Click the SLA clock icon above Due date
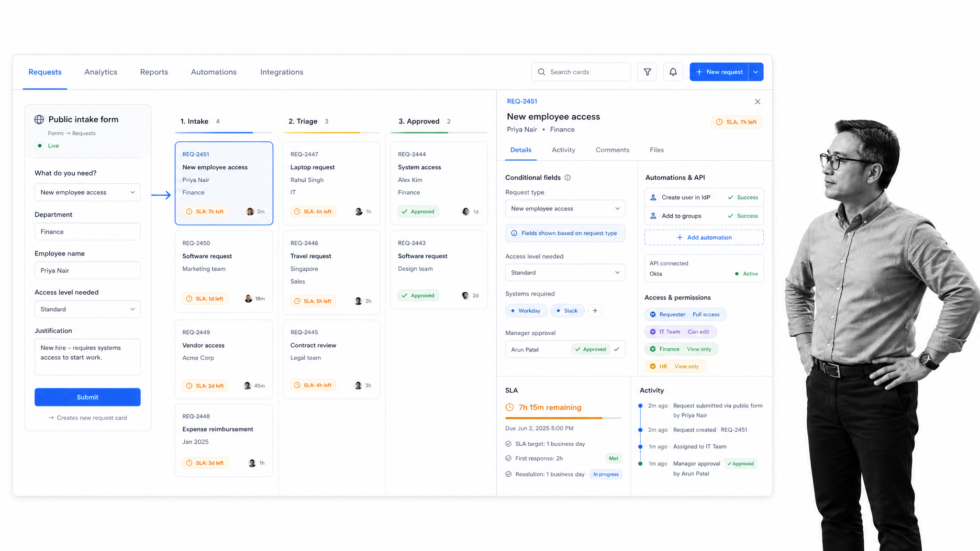The height and width of the screenshot is (551, 980). pyautogui.click(x=510, y=408)
